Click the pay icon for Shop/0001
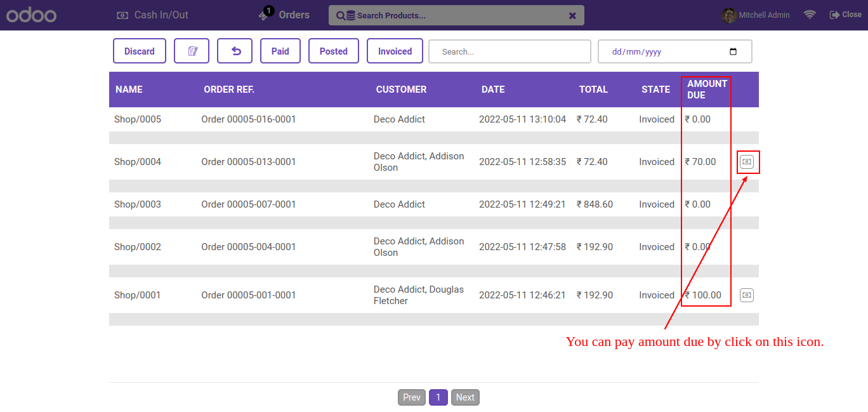Image resolution: width=868 pixels, height=412 pixels. point(747,295)
